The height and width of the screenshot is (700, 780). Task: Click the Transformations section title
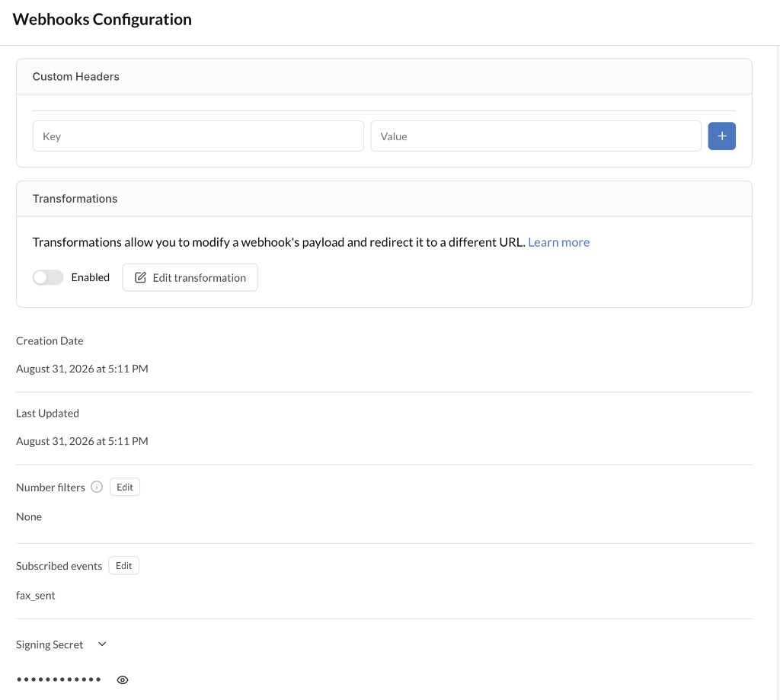pos(75,199)
